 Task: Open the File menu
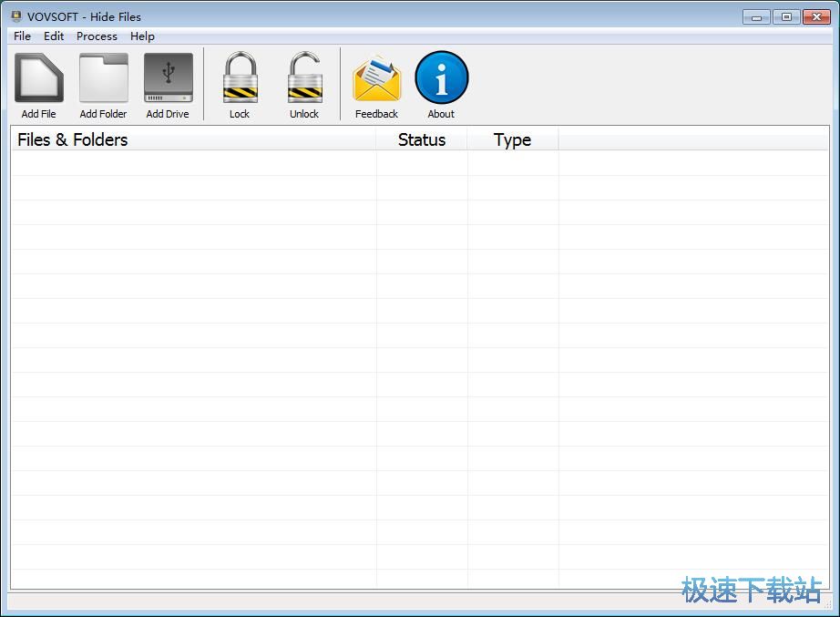pyautogui.click(x=22, y=36)
